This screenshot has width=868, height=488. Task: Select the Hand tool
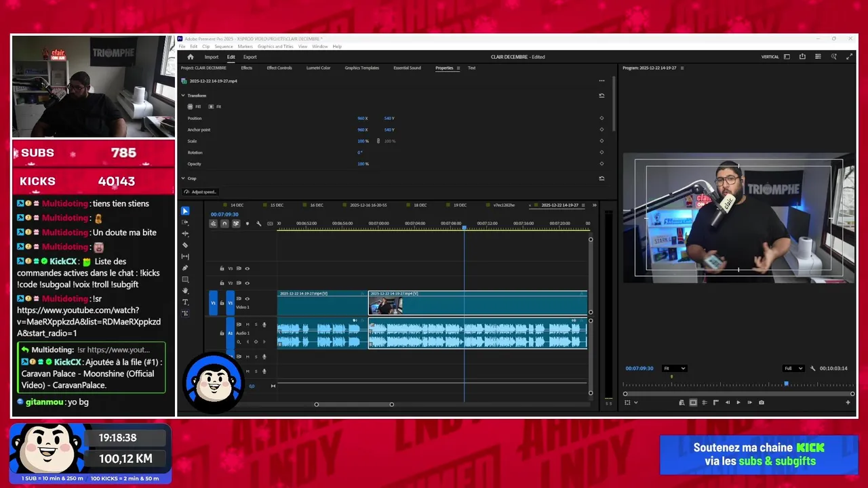[185, 291]
